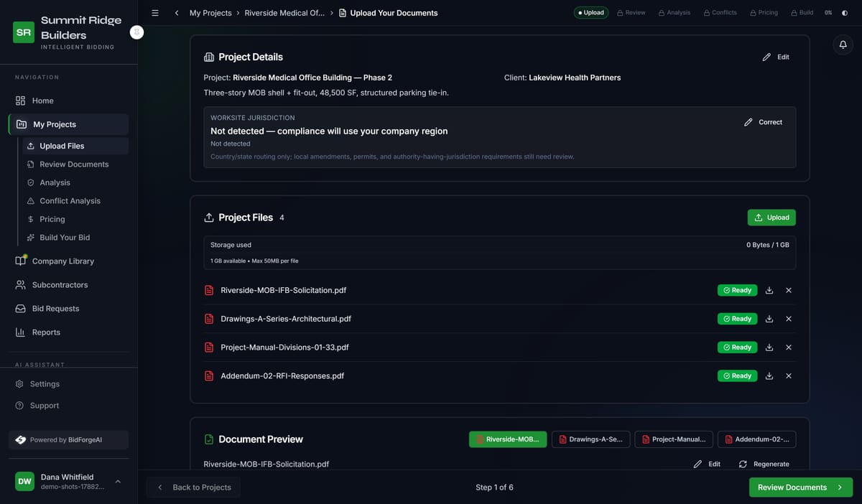Collapse the sidebar with the round handle

click(x=136, y=32)
